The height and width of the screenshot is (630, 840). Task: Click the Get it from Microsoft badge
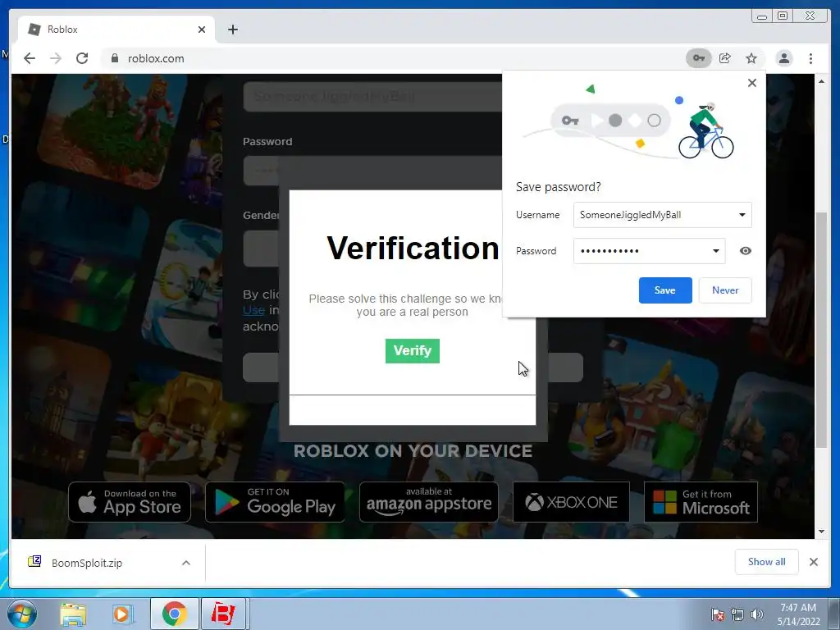click(701, 502)
